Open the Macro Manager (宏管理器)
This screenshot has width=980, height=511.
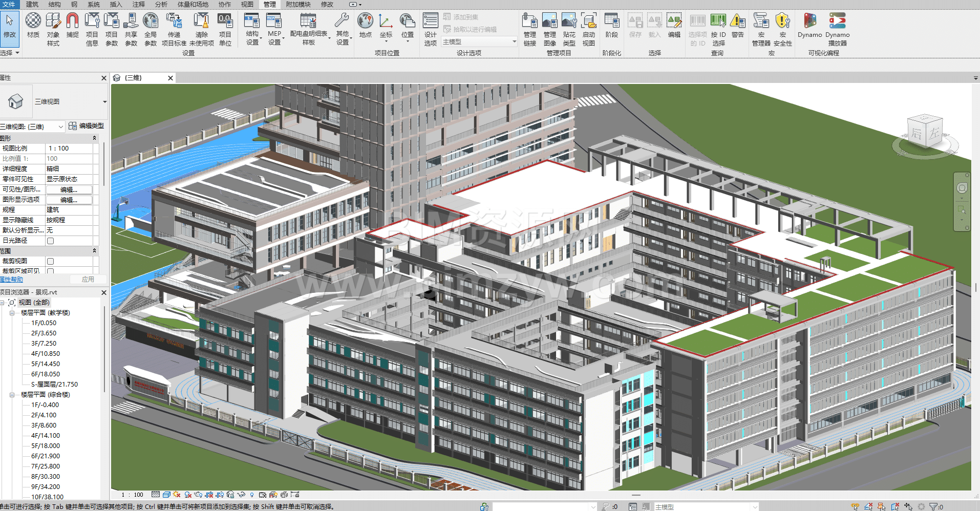point(761,28)
